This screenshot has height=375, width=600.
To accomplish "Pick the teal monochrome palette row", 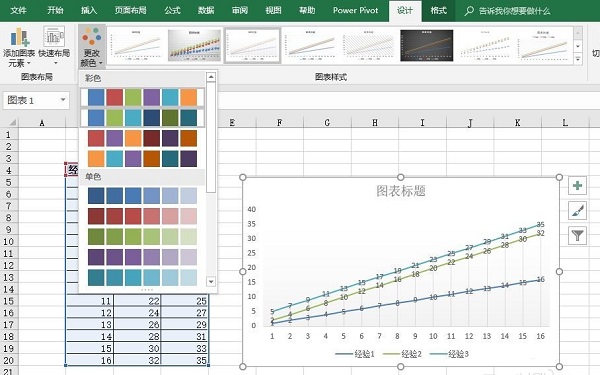I will point(142,278).
